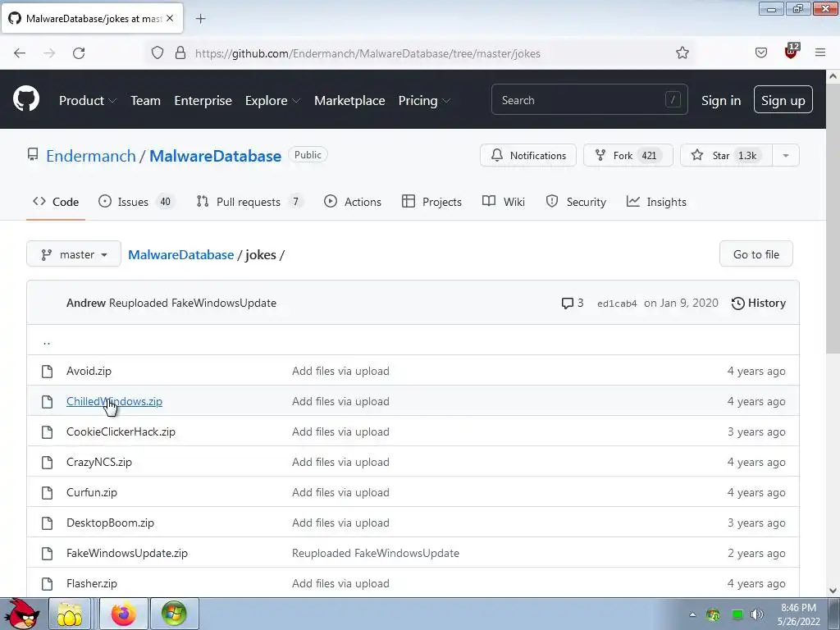This screenshot has width=840, height=630.
Task: Open a new browser tab
Action: [200, 19]
